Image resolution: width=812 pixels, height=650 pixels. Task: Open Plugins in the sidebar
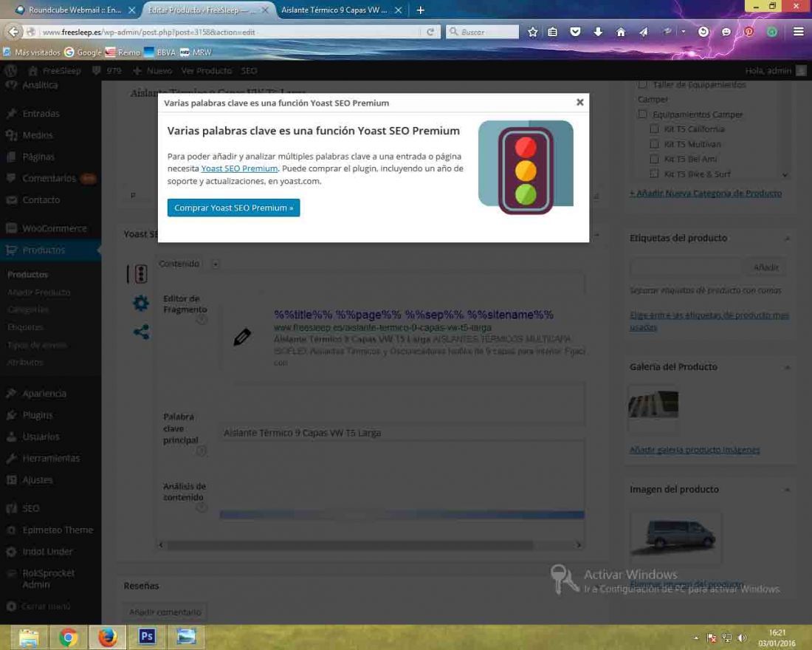(38, 415)
